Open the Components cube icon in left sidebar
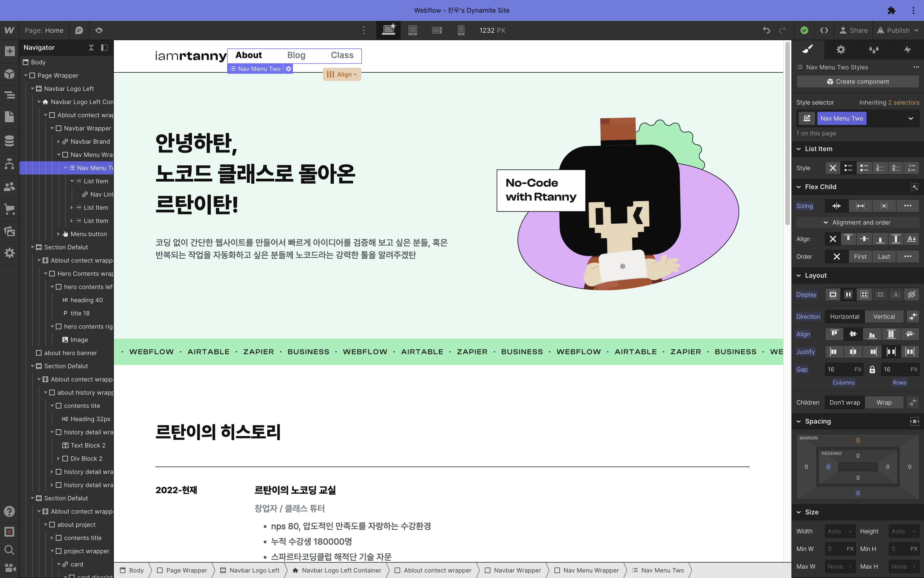The image size is (924, 578). pos(10,74)
